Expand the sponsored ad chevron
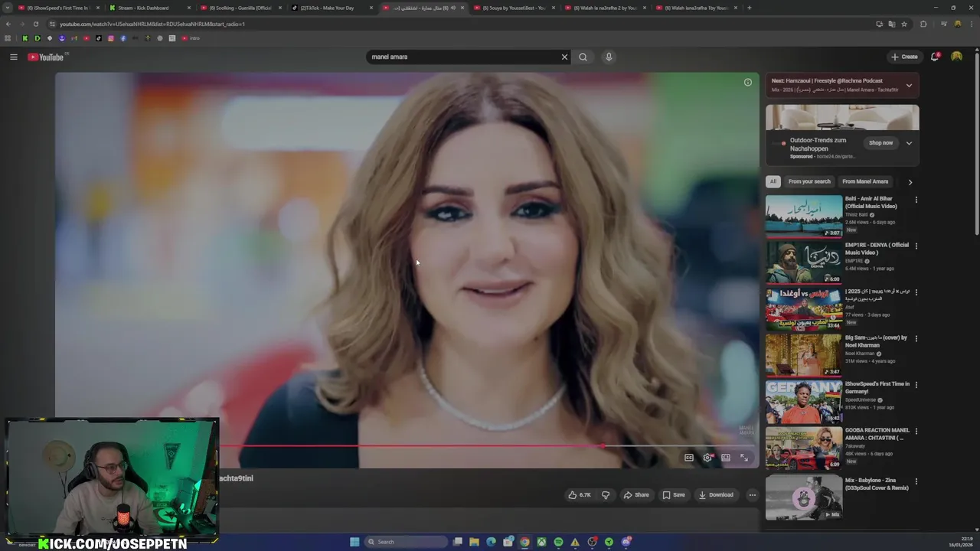The height and width of the screenshot is (551, 980). [909, 143]
